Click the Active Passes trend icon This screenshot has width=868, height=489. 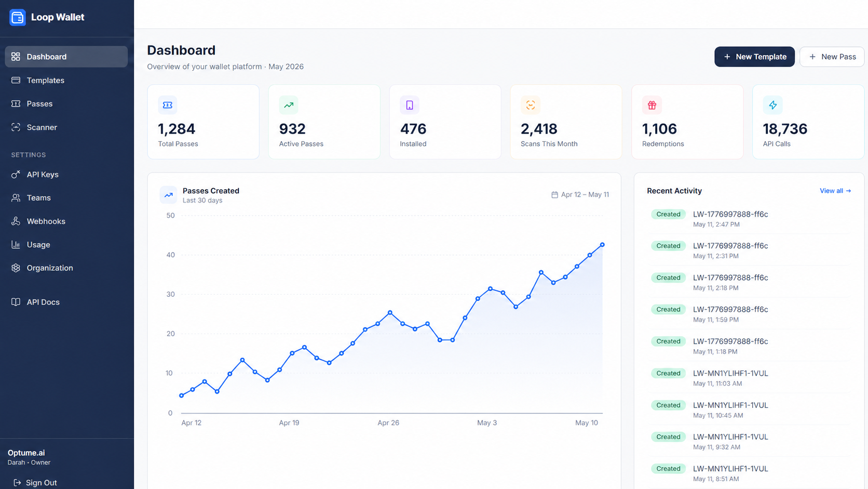[x=289, y=105]
